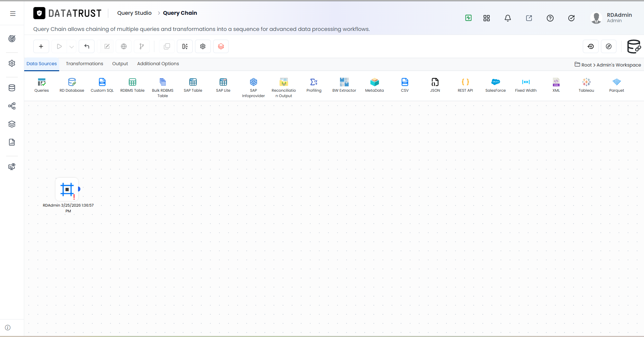Select Fixed Width data source

coord(526,85)
